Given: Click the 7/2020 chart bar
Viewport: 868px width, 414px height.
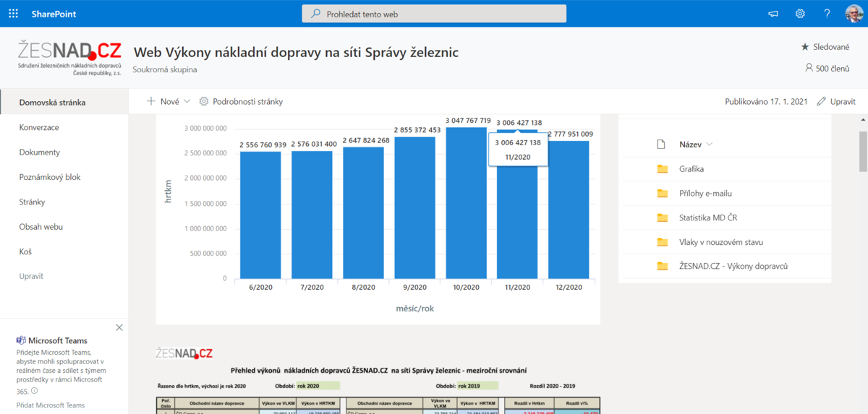Looking at the screenshot, I should [x=312, y=215].
